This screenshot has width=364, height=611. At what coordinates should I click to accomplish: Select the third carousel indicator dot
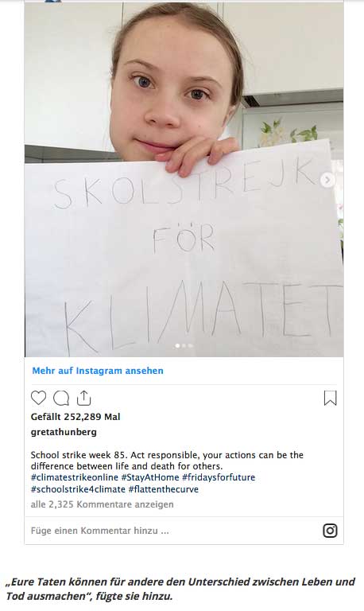(x=191, y=345)
